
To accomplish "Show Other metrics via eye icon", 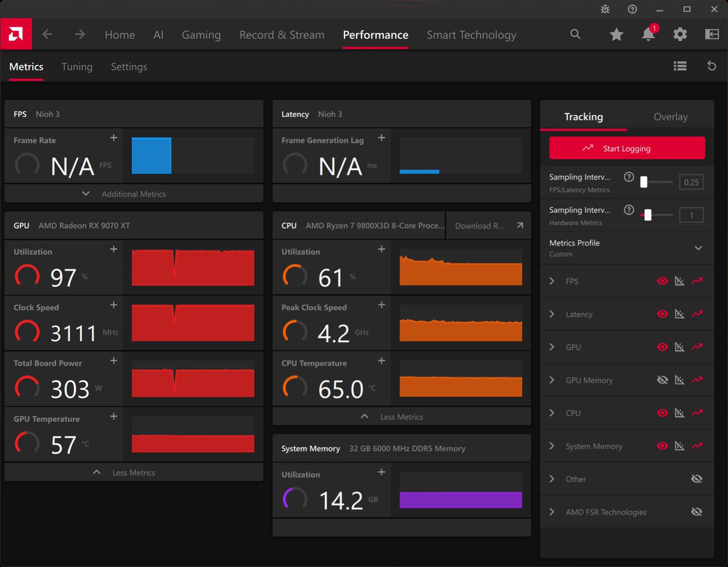I will 696,479.
